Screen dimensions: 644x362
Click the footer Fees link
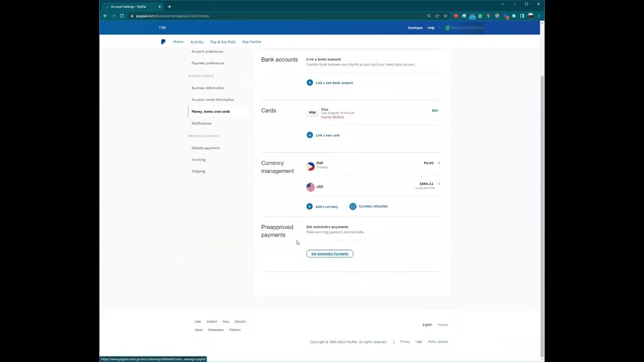pyautogui.click(x=225, y=321)
